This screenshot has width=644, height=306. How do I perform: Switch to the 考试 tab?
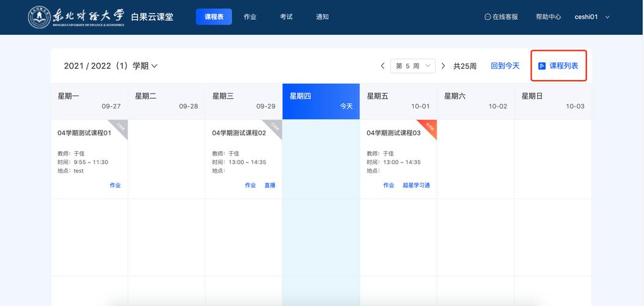click(286, 17)
